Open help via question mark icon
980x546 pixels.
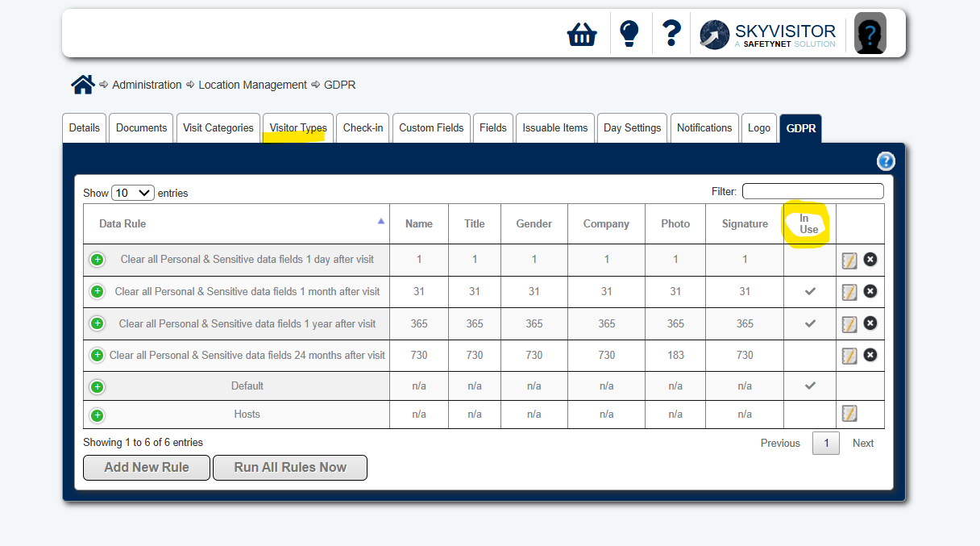click(x=671, y=34)
